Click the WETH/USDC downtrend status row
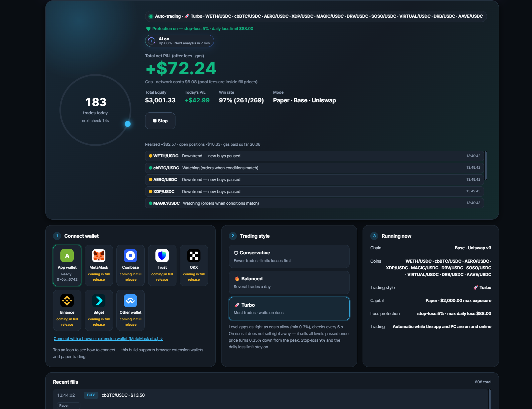This screenshot has width=532, height=409. pos(315,156)
